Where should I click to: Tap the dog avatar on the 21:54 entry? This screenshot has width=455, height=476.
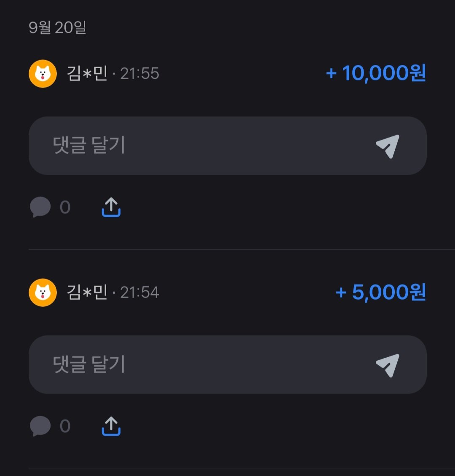pos(43,293)
